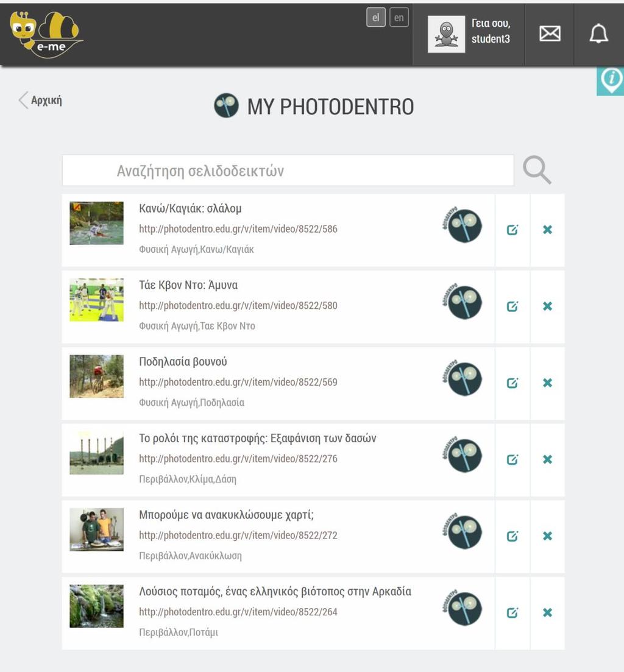
Task: Open Το ρολόι της καταστροφής title
Action: pos(258,438)
